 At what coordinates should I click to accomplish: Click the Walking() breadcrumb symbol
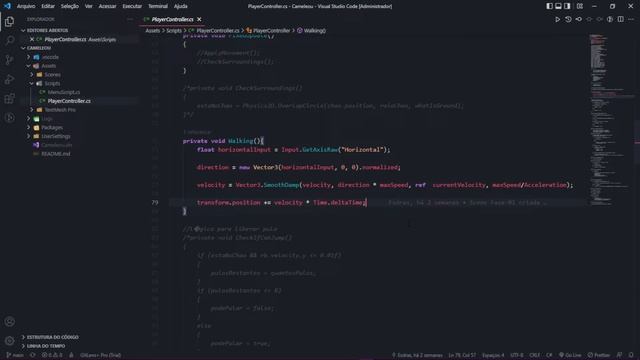click(x=311, y=31)
